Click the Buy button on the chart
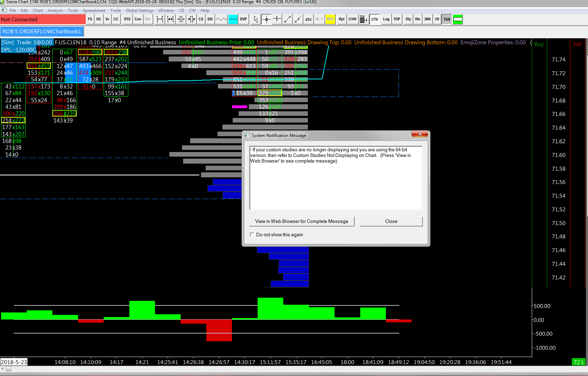 [539, 44]
